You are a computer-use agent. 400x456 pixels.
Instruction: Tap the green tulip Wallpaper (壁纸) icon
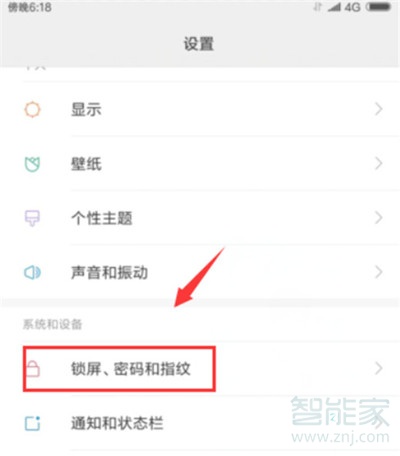point(32,164)
